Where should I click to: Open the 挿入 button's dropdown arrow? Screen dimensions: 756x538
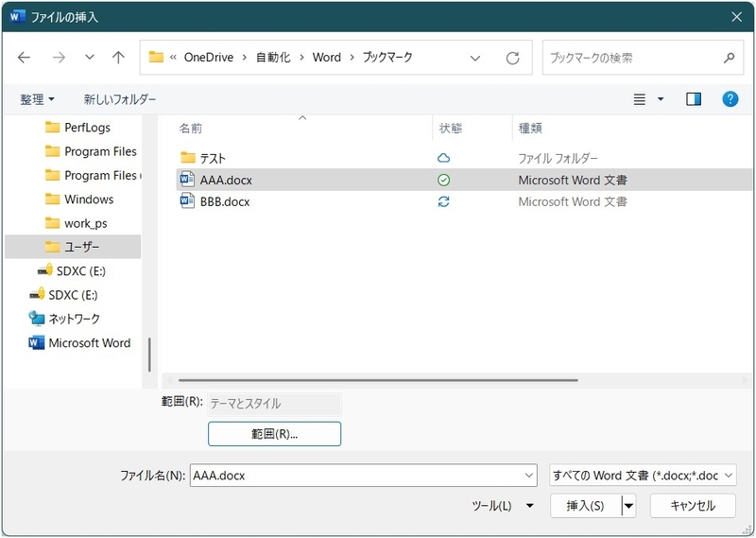628,506
